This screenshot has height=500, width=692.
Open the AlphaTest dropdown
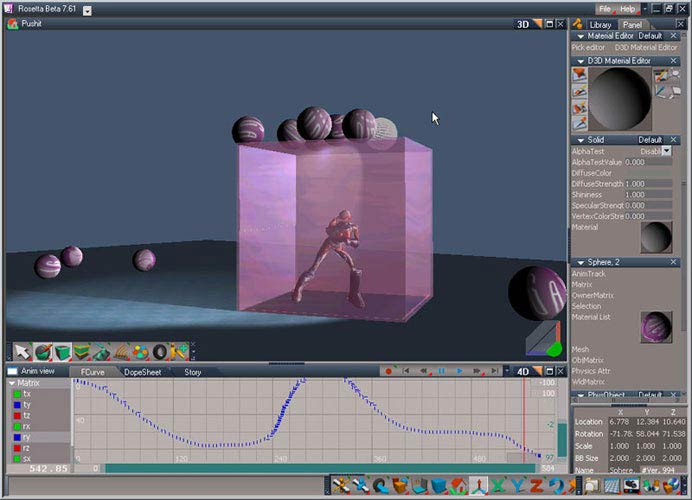pyautogui.click(x=666, y=151)
